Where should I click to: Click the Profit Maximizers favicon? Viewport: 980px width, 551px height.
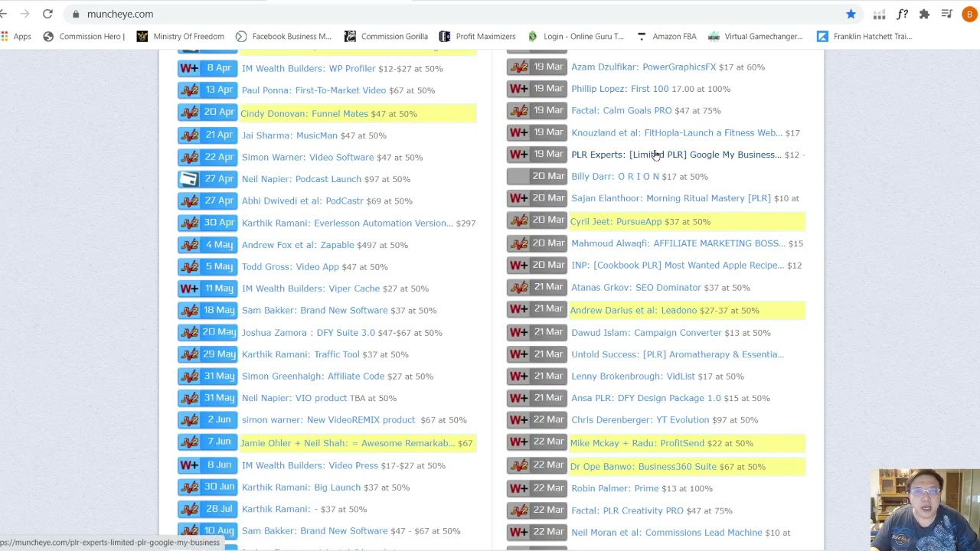tap(445, 36)
